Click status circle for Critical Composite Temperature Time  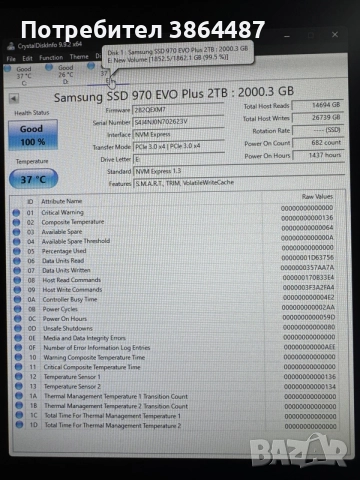point(19,367)
